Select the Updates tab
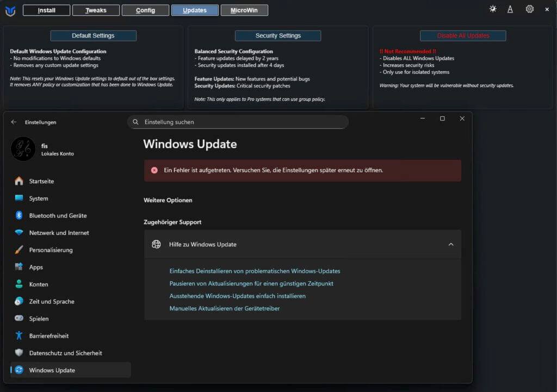The height and width of the screenshot is (392, 557). (195, 10)
